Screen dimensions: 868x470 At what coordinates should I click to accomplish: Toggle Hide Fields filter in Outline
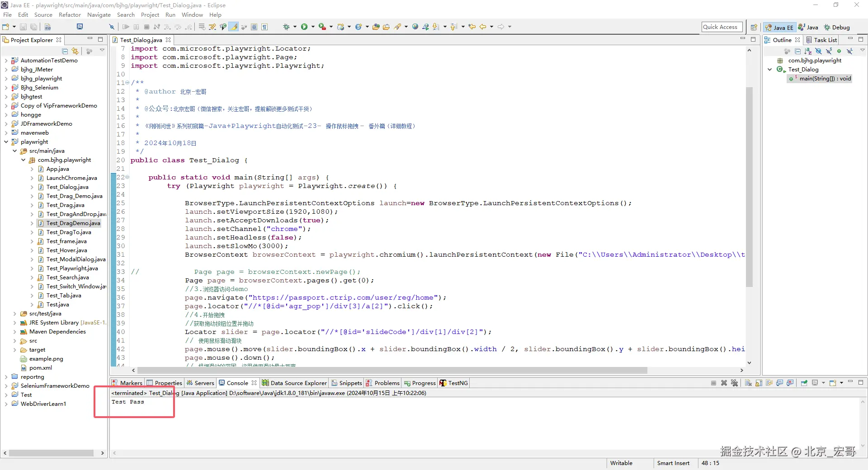pyautogui.click(x=818, y=51)
